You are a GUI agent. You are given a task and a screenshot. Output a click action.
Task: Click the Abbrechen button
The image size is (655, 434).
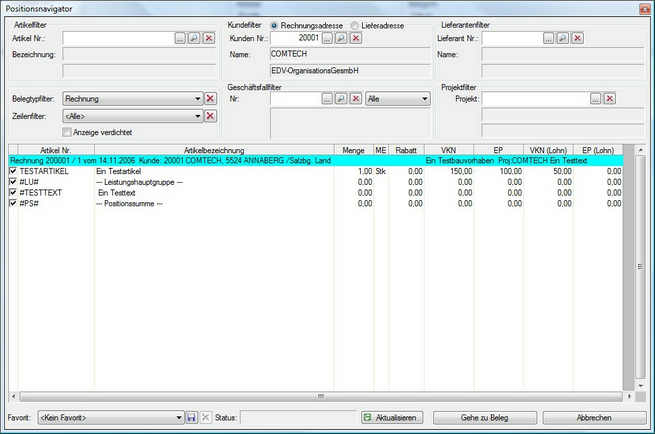pyautogui.click(x=594, y=418)
